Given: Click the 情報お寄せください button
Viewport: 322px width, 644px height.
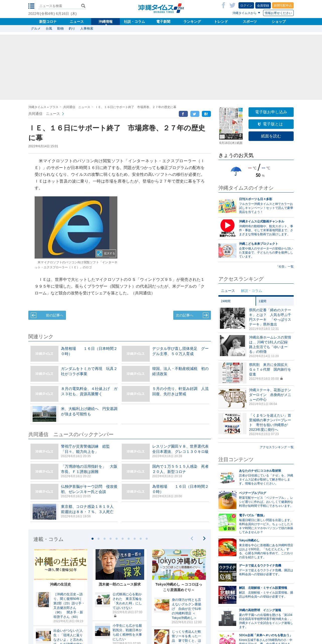Looking at the screenshot, I should tap(278, 13).
